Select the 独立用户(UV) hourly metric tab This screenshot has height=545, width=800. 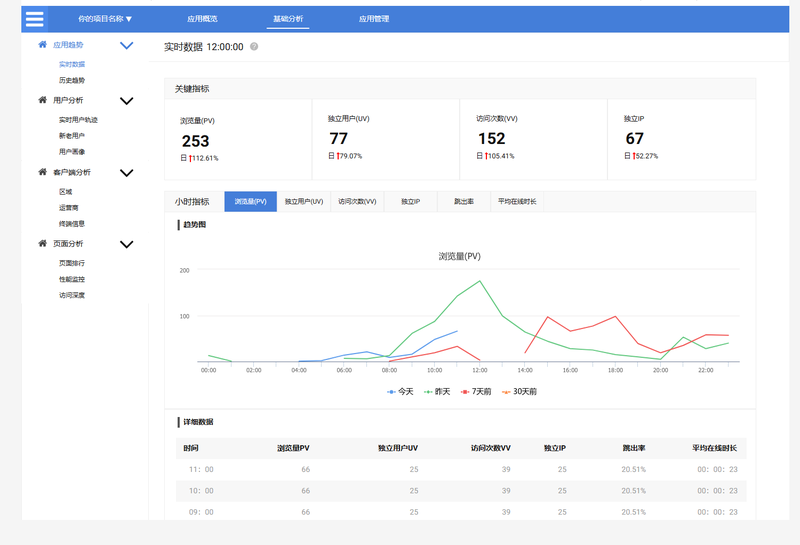pyautogui.click(x=304, y=202)
